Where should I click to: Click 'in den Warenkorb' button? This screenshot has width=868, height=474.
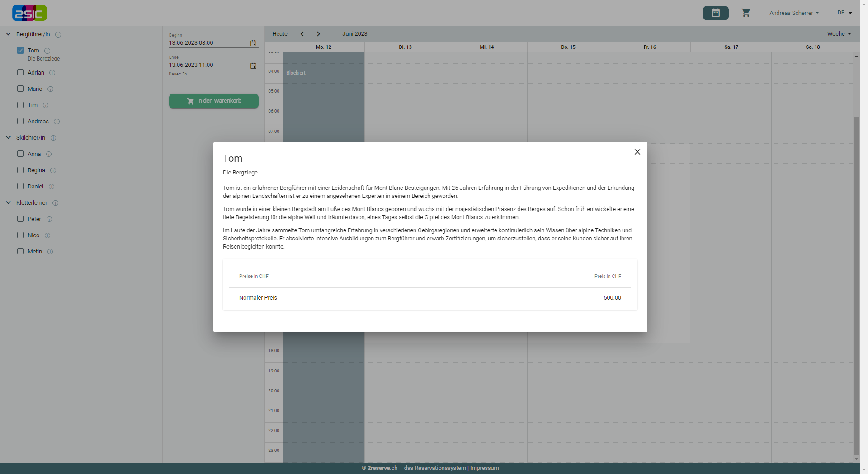214,101
